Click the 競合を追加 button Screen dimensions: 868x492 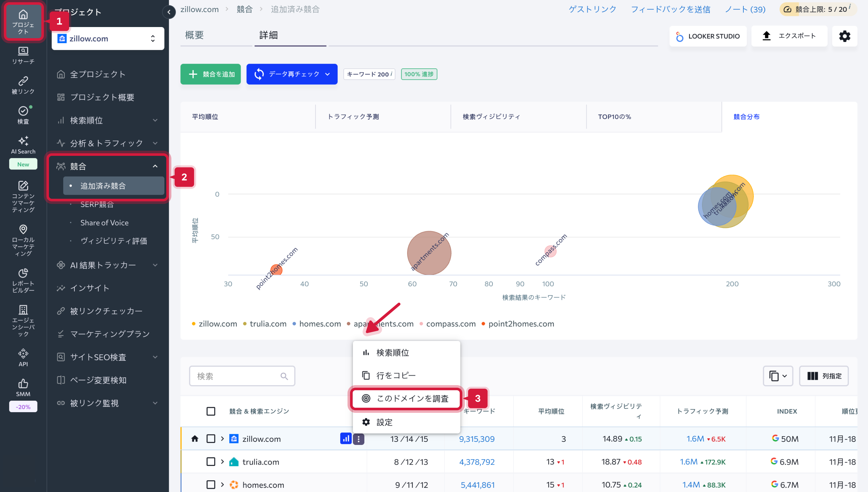[210, 74]
